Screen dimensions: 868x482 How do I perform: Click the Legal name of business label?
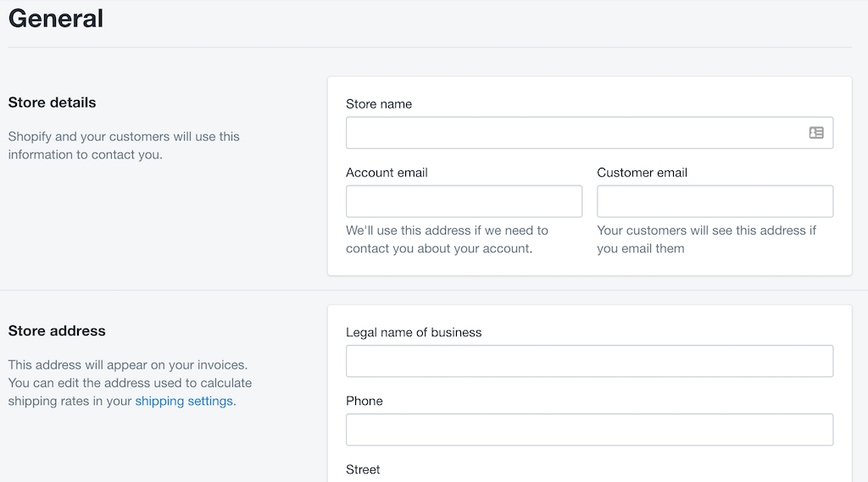pyautogui.click(x=414, y=333)
